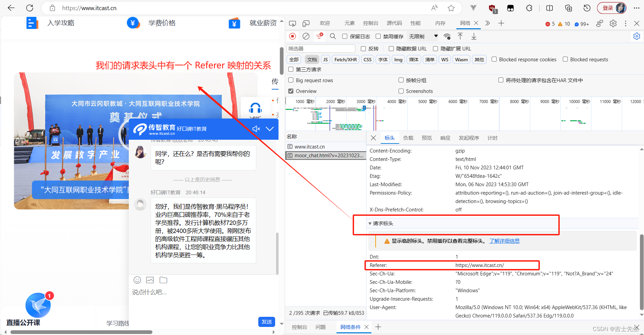Uncheck the Overview checkbox
The height and width of the screenshot is (335, 644).
pyautogui.click(x=291, y=91)
